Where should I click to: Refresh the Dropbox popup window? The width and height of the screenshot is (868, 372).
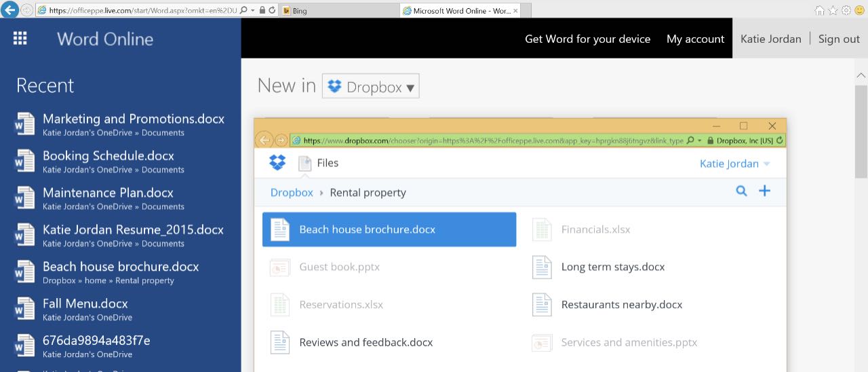tap(780, 141)
